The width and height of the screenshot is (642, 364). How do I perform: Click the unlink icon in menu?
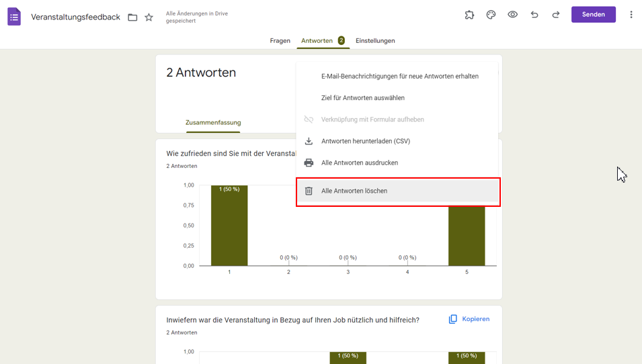(309, 120)
